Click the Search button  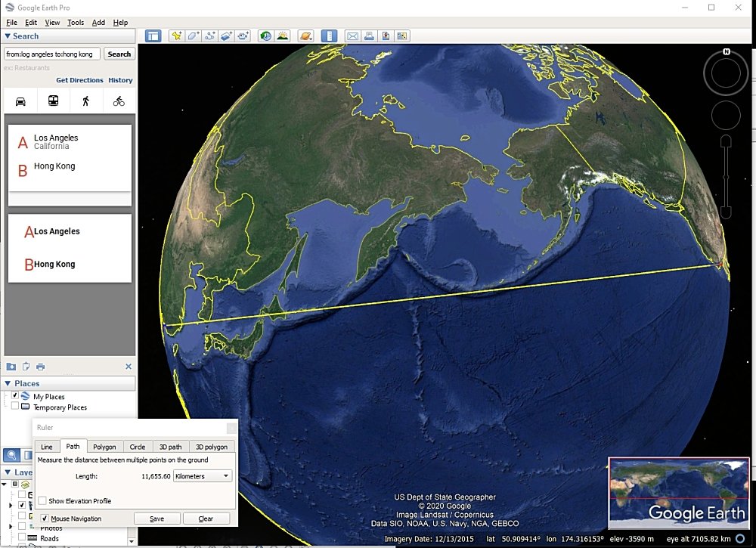[x=119, y=54]
